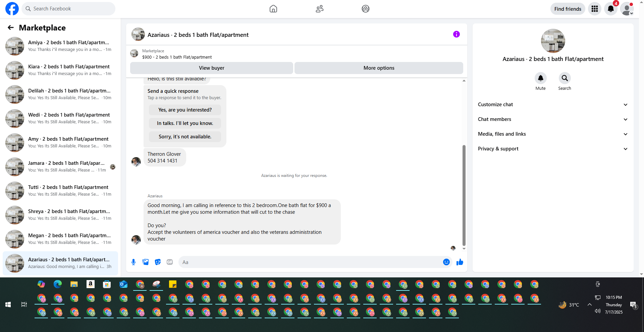Screen dimensions: 644x332
Task: Open the emoji picker smiley icon
Action: tap(446, 262)
